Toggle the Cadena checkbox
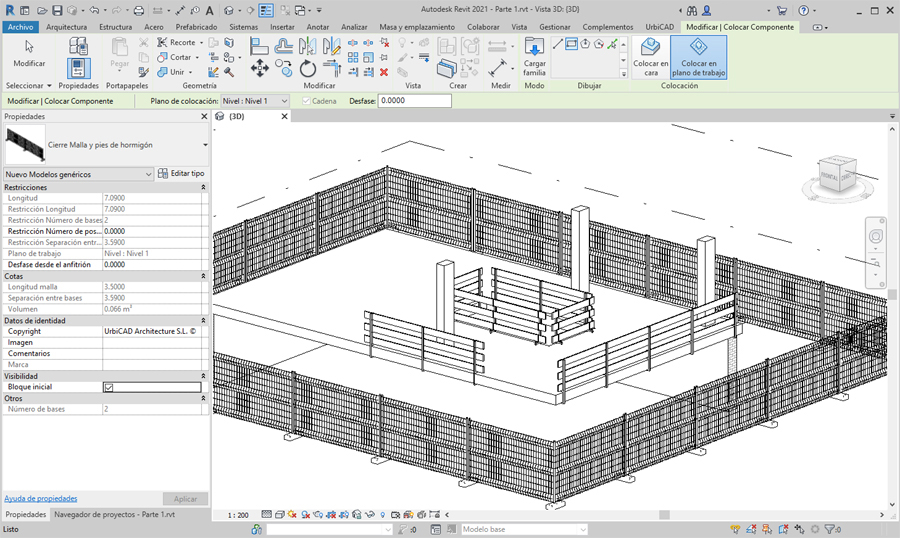 point(306,101)
